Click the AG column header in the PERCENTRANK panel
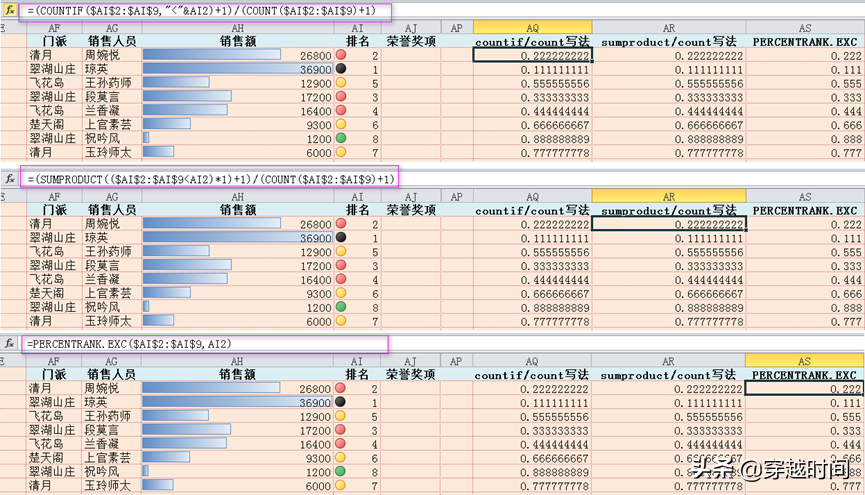 pos(111,361)
